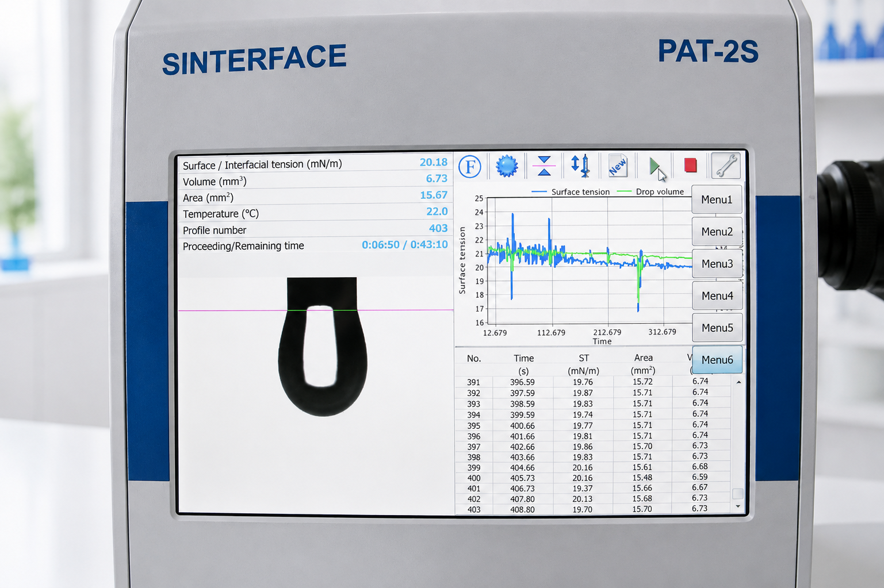Click the New document icon
884x588 pixels.
tap(618, 166)
